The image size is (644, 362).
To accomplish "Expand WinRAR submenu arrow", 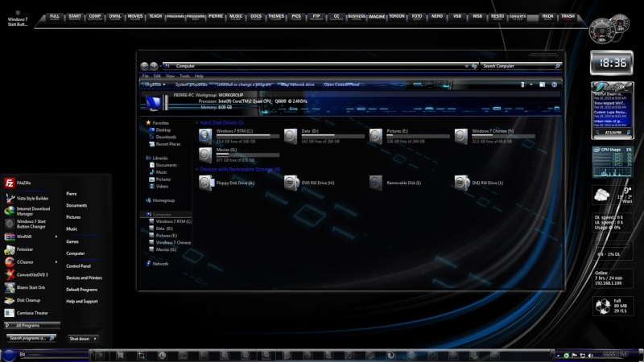I will (x=56, y=237).
